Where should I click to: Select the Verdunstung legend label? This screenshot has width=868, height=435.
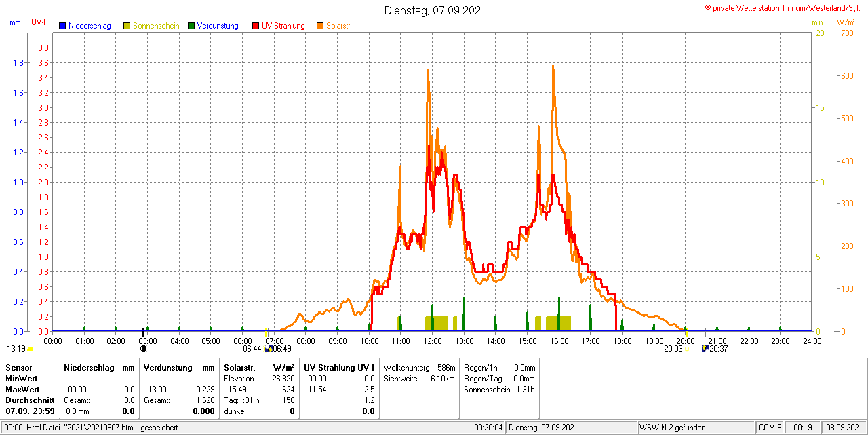click(218, 26)
